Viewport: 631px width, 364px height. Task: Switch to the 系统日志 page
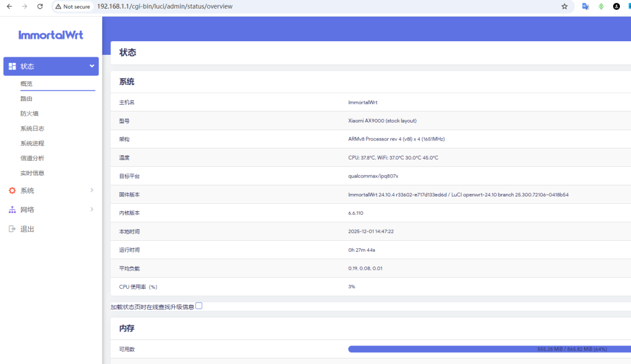click(34, 128)
